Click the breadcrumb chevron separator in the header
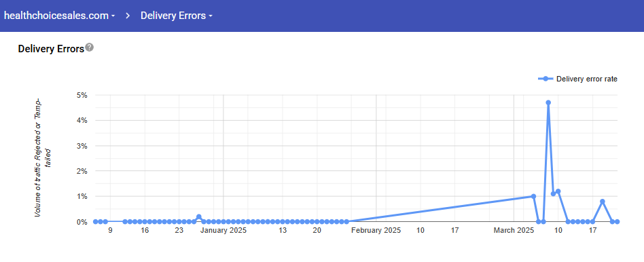This screenshot has height=262, width=644. click(128, 16)
